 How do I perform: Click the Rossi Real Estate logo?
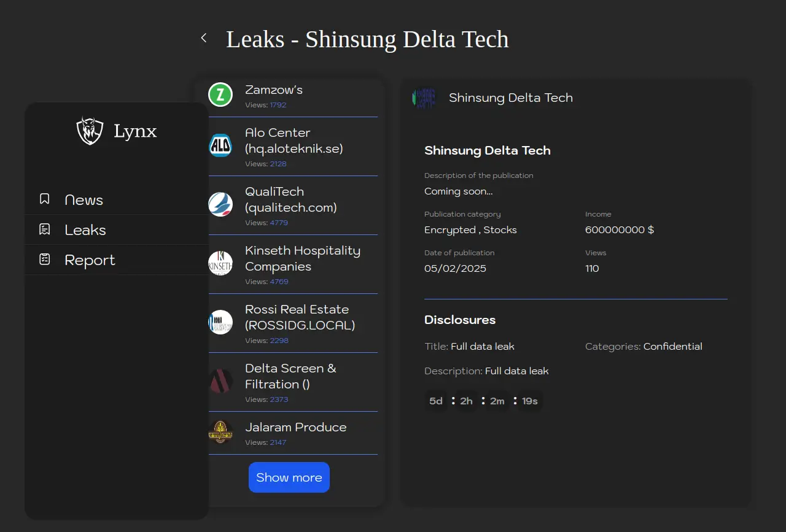coord(220,322)
